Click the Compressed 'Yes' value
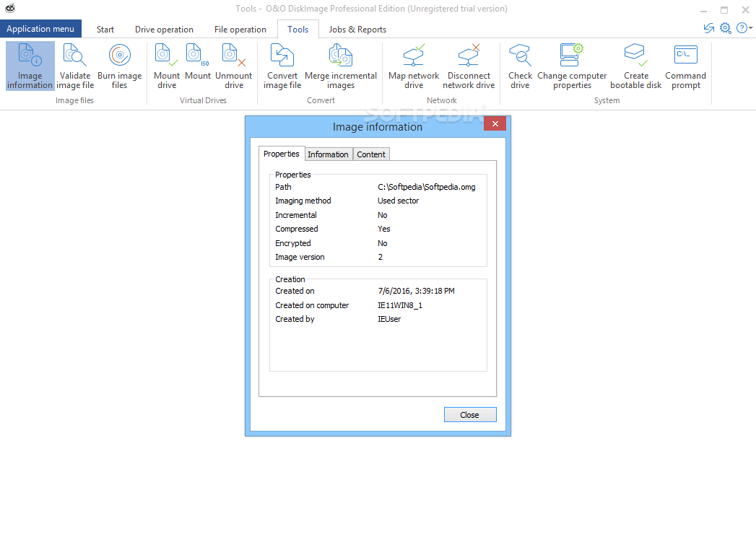Image resolution: width=756 pixels, height=552 pixels. pos(384,229)
